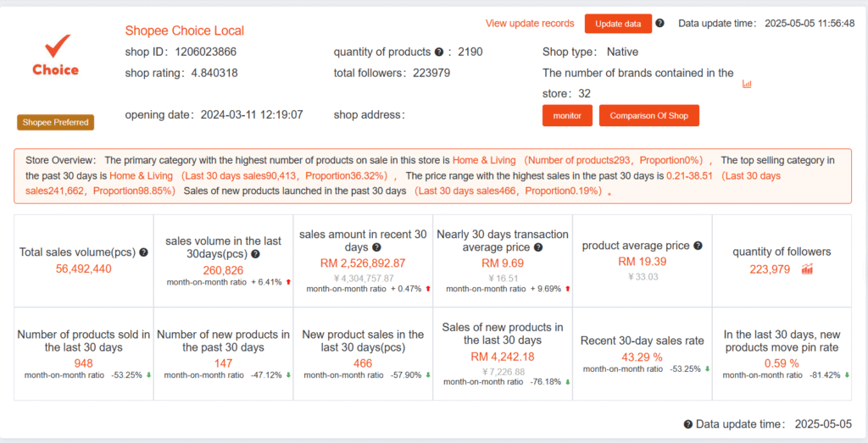Click total followers 223979 text
The height and width of the screenshot is (443, 868).
392,73
